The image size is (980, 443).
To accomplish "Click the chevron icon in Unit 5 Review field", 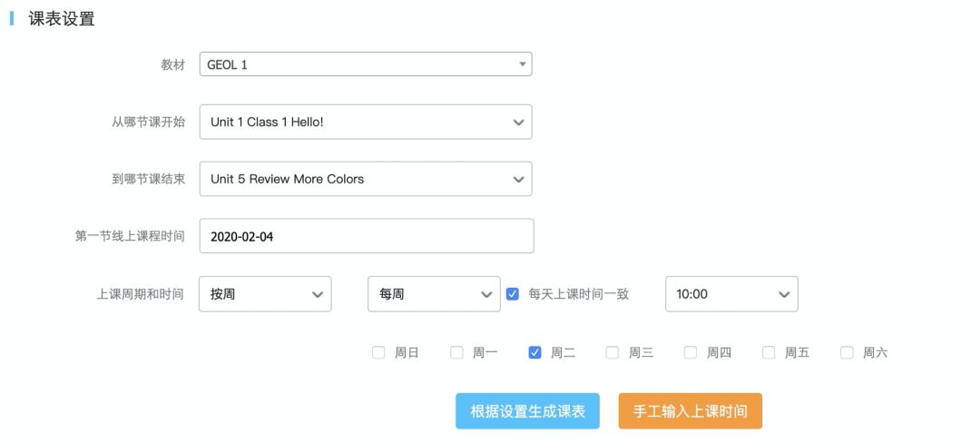I will [518, 179].
